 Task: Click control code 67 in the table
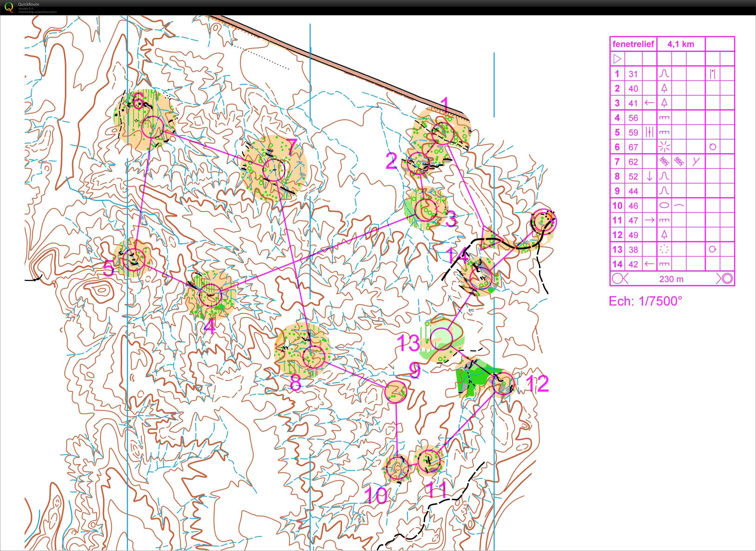[x=633, y=147]
